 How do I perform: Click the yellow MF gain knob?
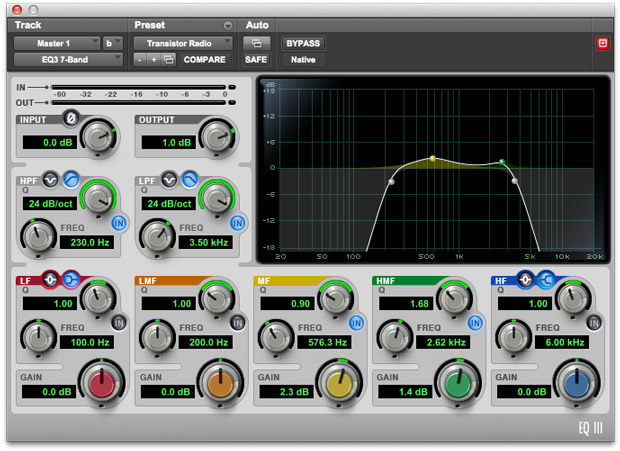(x=339, y=383)
